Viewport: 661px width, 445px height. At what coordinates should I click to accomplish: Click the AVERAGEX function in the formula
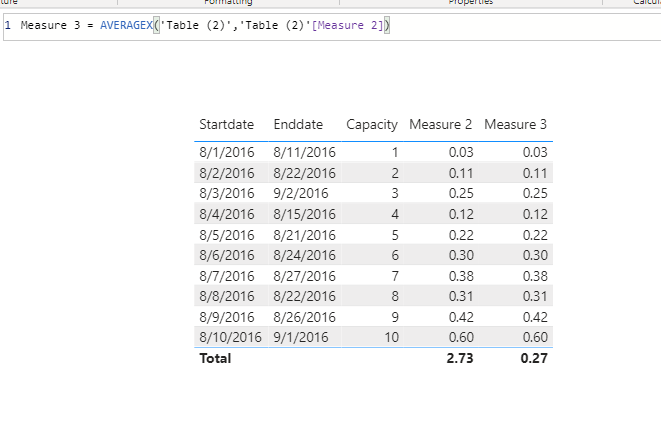126,25
